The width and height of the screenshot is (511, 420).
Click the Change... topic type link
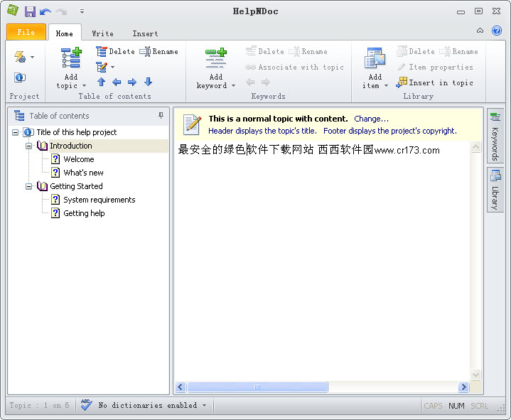click(x=371, y=119)
